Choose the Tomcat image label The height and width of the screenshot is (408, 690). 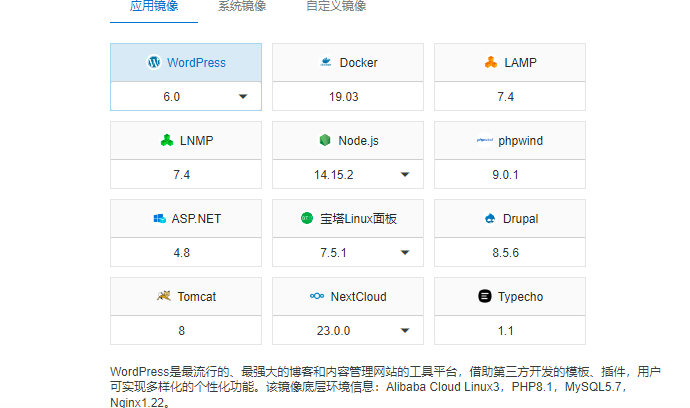(197, 297)
